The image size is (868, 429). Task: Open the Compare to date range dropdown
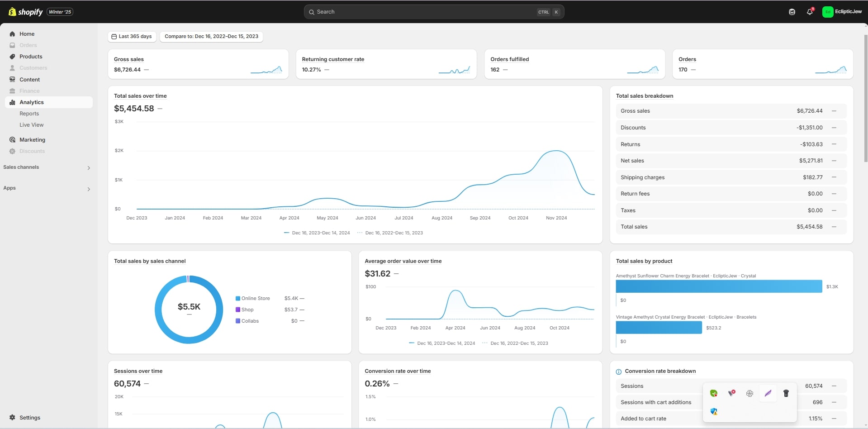coord(211,37)
